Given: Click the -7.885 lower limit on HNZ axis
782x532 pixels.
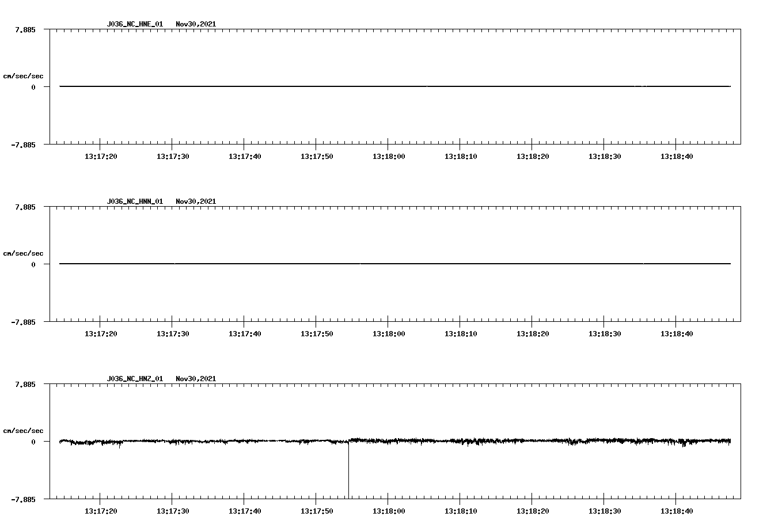Looking at the screenshot, I should point(24,500).
